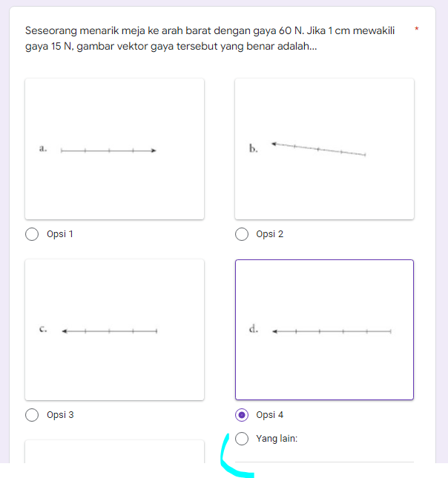Select the Opsi 1 radio button
This screenshot has height=478, width=448.
[x=32, y=234]
